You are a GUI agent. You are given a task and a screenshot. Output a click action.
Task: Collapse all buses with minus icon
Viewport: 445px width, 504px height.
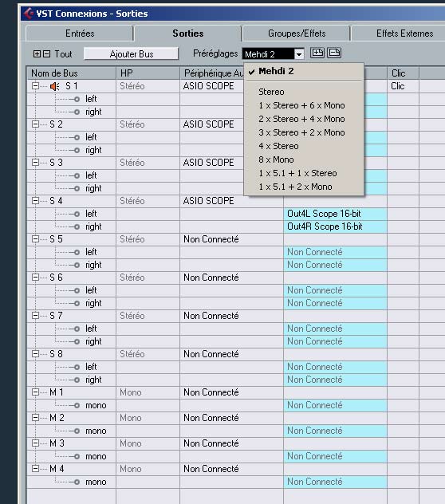click(x=46, y=53)
